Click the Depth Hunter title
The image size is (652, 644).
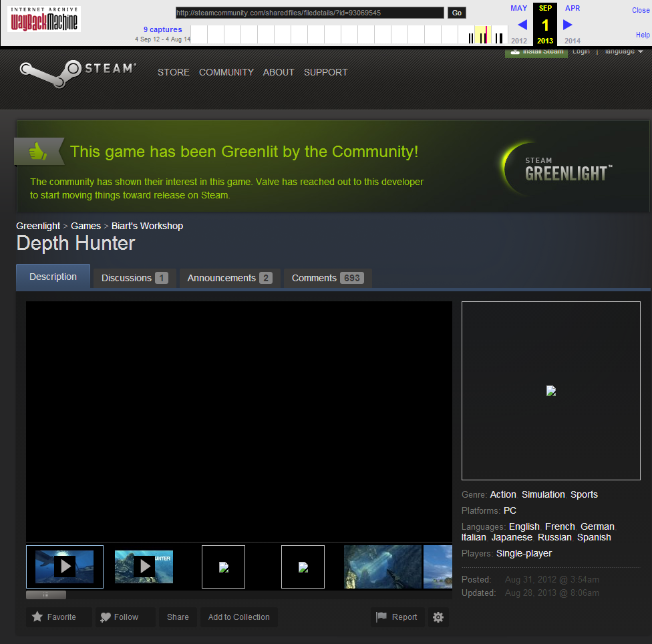tap(75, 243)
